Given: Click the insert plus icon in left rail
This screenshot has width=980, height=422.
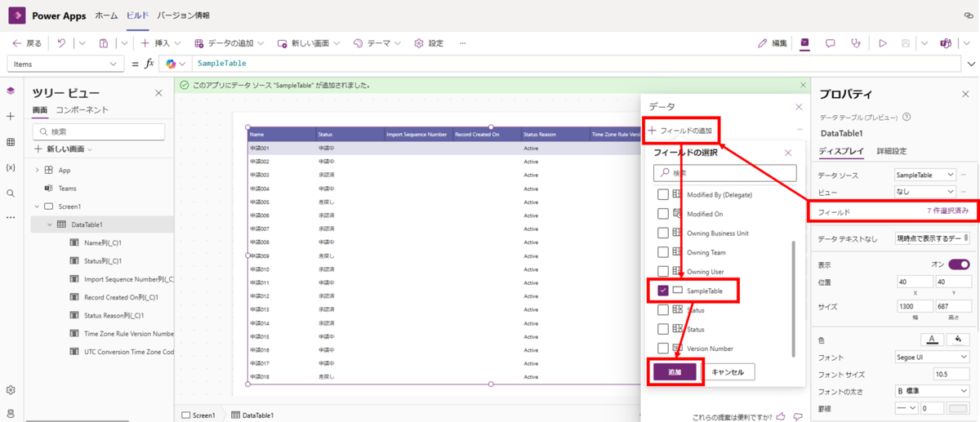Looking at the screenshot, I should point(11,117).
